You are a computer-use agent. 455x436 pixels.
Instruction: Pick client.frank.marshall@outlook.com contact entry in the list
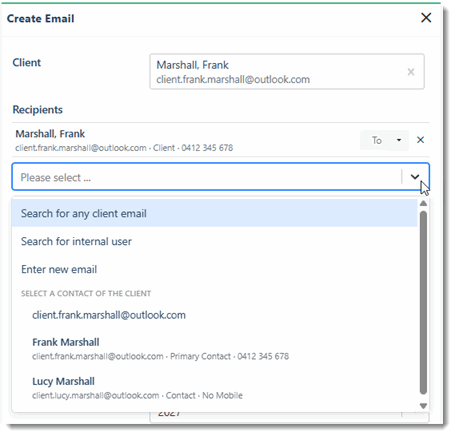[215, 315]
